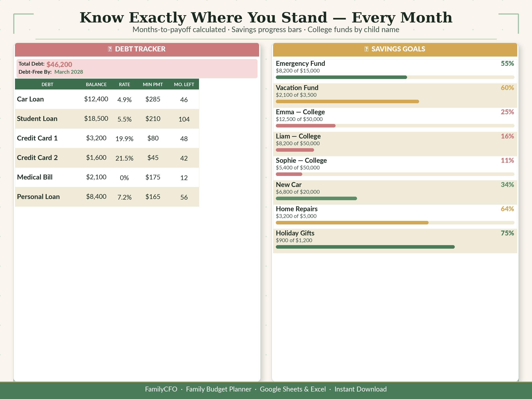The image size is (532, 399).
Task: Click the Liam — College 16% value
Action: (x=507, y=136)
